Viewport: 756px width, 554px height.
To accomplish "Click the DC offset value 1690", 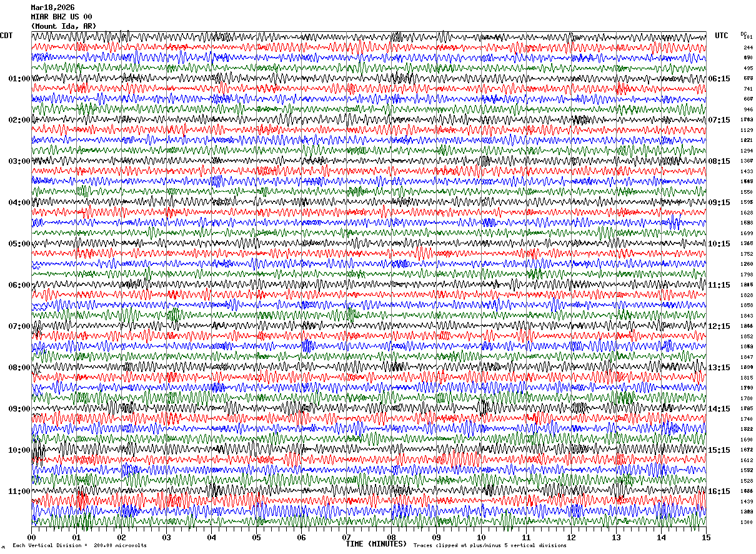I will (747, 440).
